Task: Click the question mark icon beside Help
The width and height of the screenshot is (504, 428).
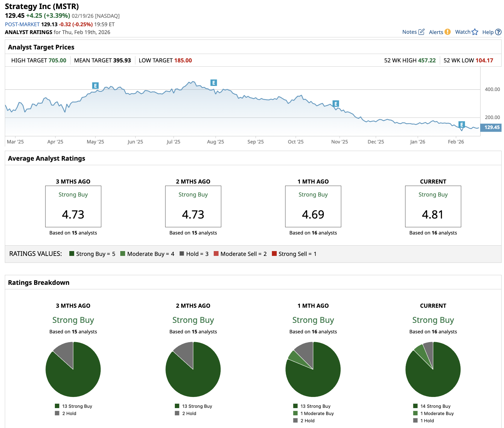Action: pos(498,32)
